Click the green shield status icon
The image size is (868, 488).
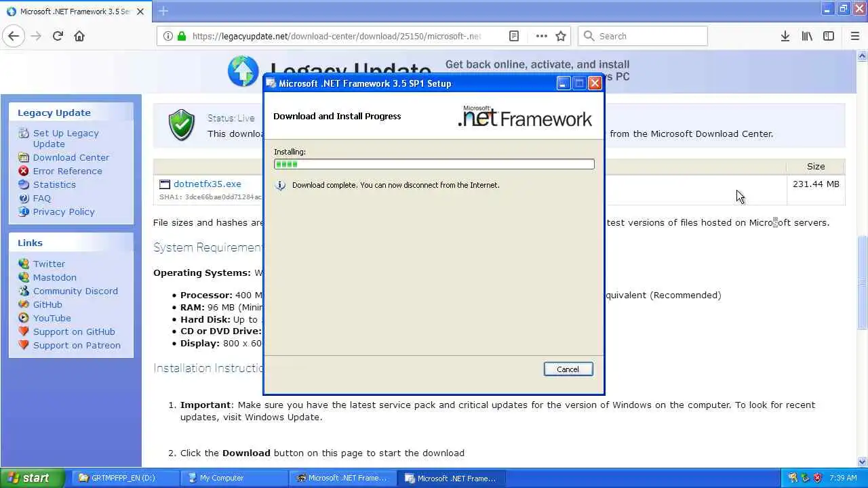182,125
